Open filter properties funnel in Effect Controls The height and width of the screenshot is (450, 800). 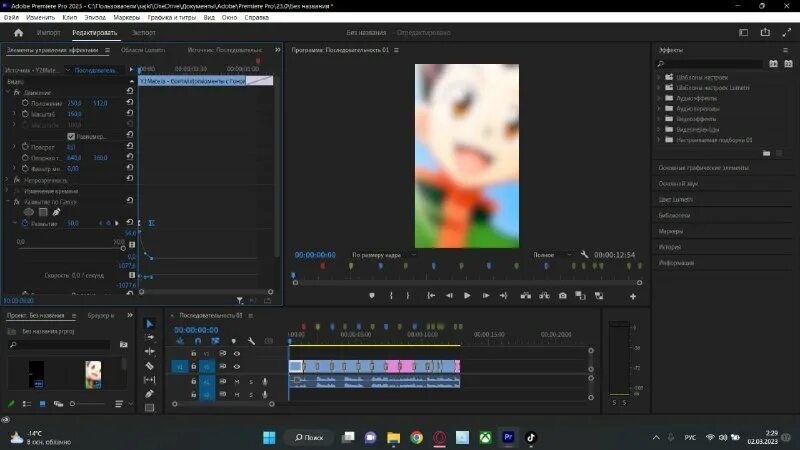point(239,301)
